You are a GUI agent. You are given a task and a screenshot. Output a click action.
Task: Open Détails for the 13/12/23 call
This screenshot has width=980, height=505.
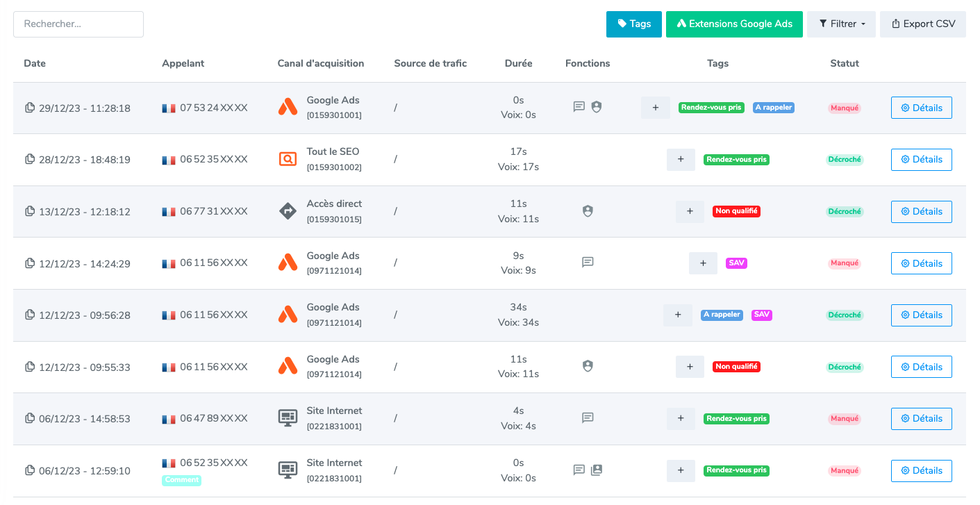[x=921, y=211]
